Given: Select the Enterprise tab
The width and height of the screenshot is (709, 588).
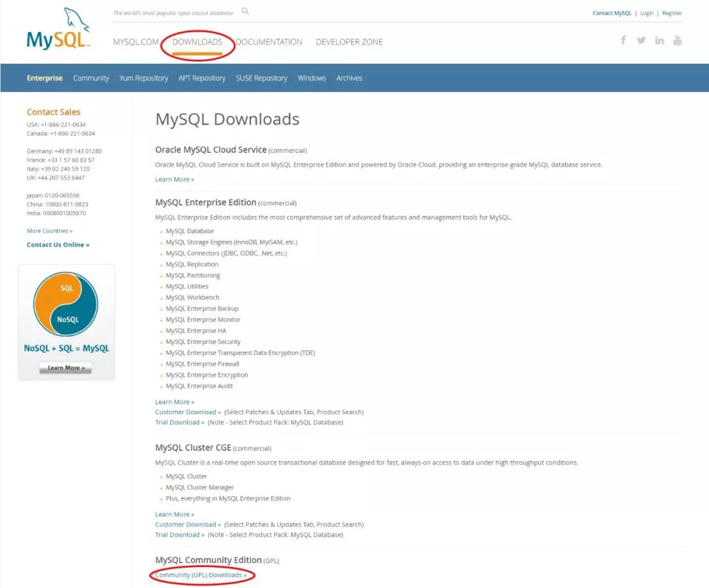Looking at the screenshot, I should [x=45, y=77].
